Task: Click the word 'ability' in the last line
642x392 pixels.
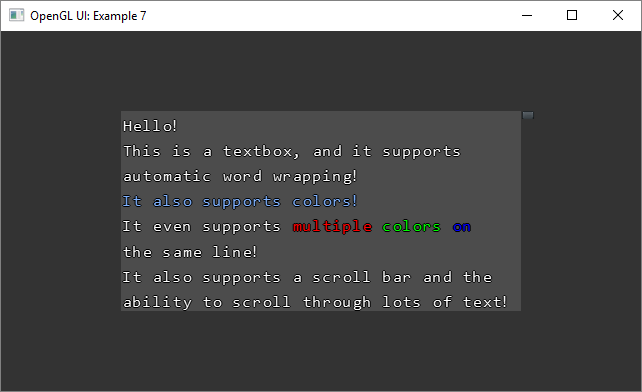Action: (x=157, y=303)
